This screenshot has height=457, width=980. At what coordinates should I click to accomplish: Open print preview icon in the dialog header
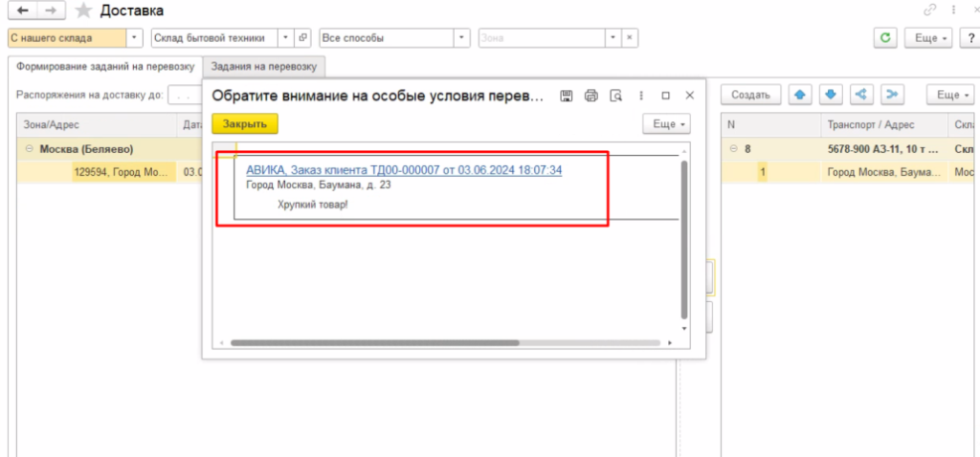click(616, 96)
